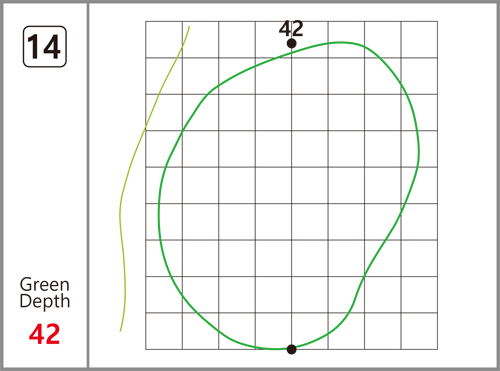Click the Green Depth label
This screenshot has height=371, width=500.
[x=45, y=293]
